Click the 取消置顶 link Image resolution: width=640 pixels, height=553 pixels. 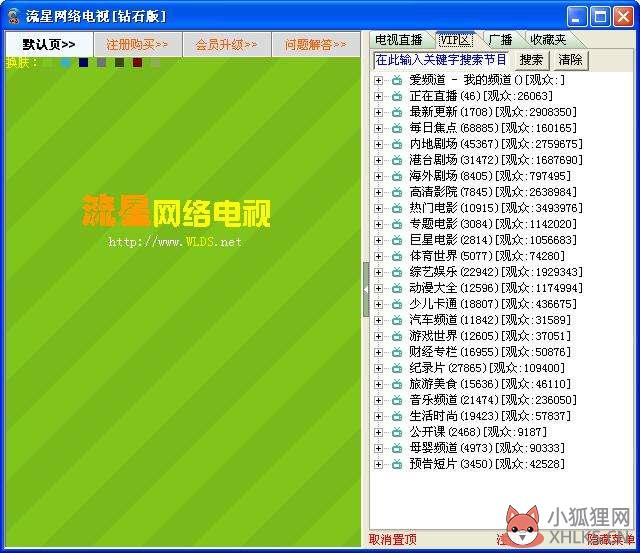[x=393, y=540]
